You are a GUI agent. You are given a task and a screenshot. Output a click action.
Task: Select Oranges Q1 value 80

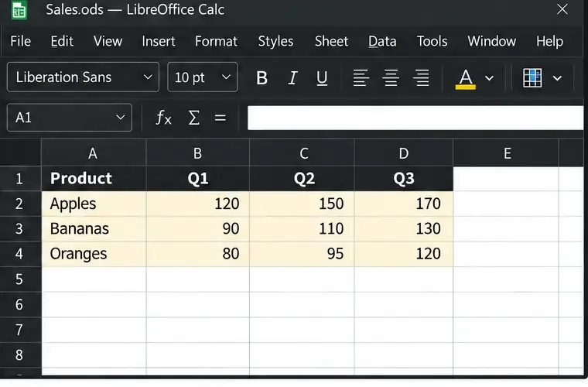[197, 254]
